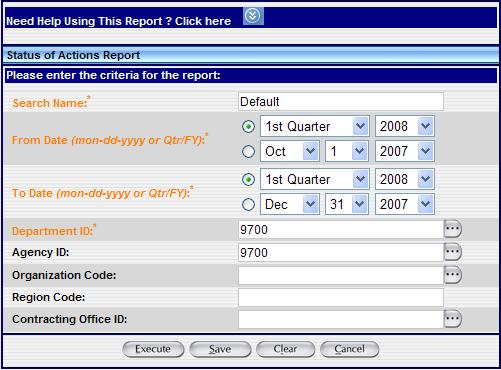Focus the Region Code field
This screenshot has width=501, height=370.
click(x=341, y=297)
